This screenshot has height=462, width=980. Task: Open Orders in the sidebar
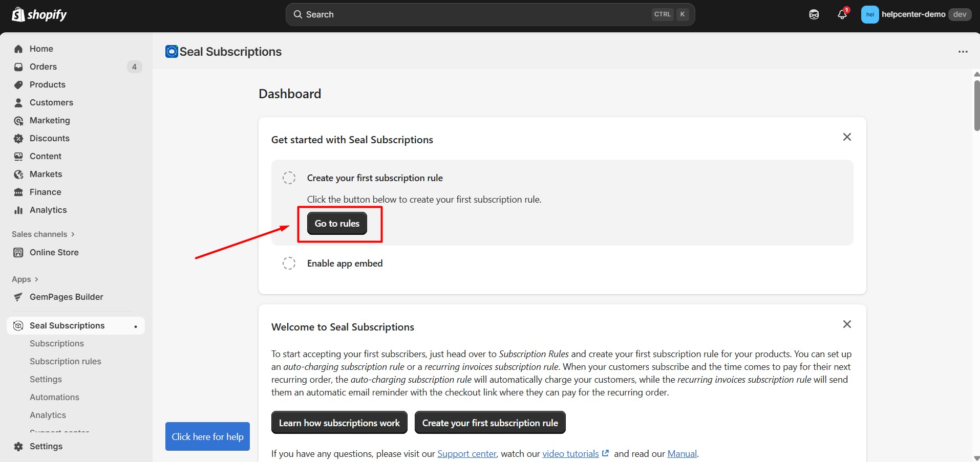(44, 67)
